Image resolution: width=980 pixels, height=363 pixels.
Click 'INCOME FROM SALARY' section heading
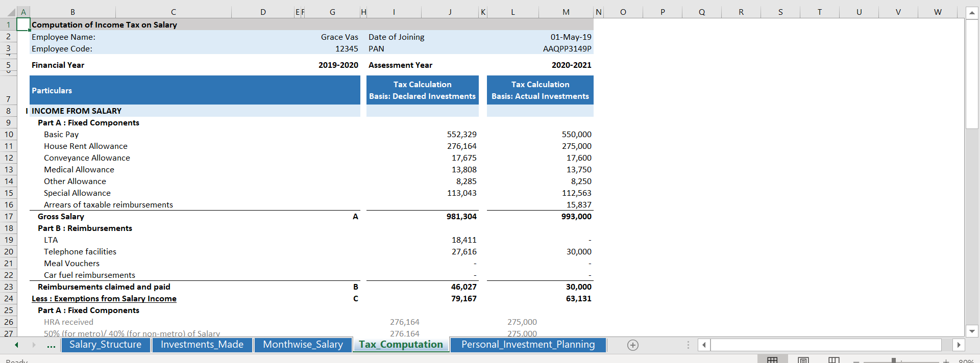(x=77, y=111)
